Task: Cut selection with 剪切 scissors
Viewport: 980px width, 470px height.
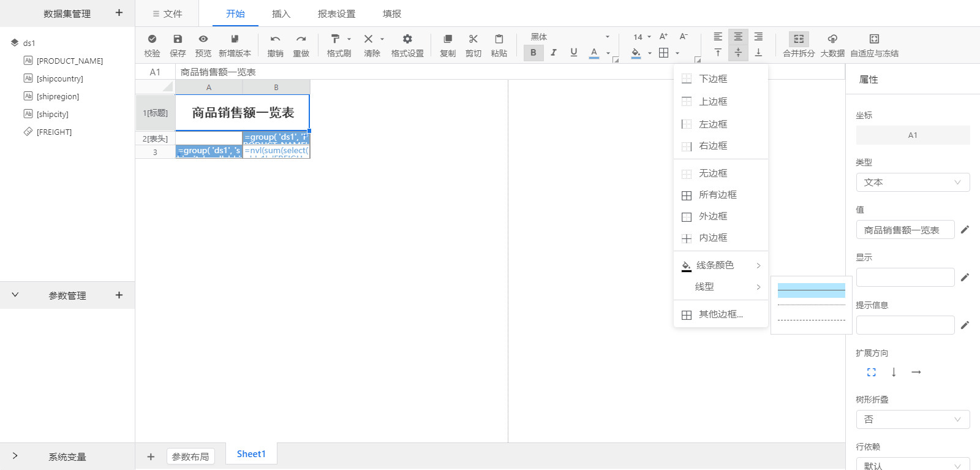Action: tap(473, 39)
